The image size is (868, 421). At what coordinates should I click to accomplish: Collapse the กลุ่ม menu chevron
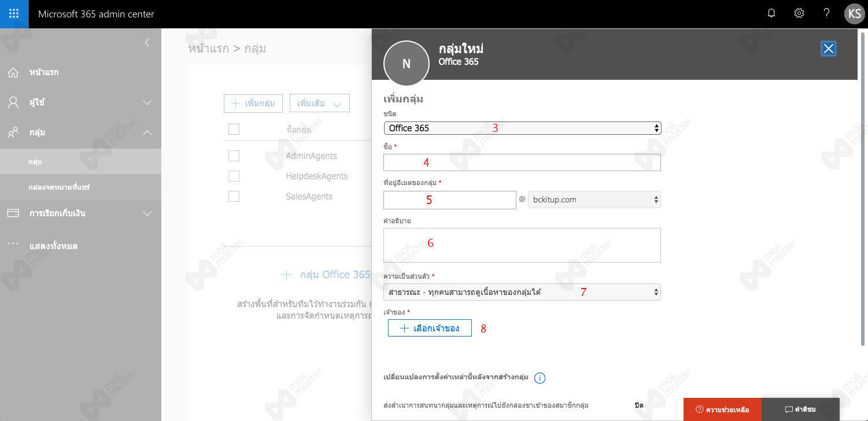click(147, 132)
